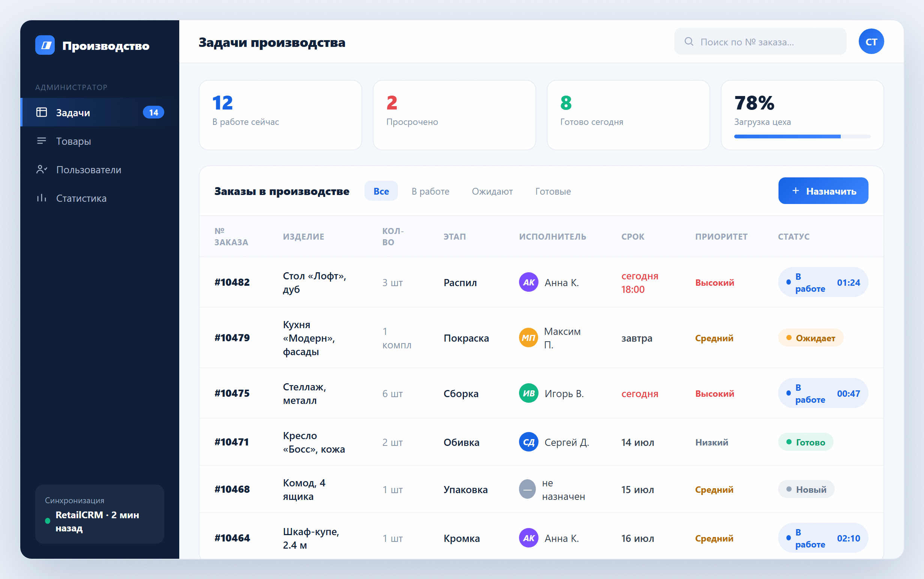Click the Ожидает status badge
Screen dimensions: 924x579
[810, 338]
